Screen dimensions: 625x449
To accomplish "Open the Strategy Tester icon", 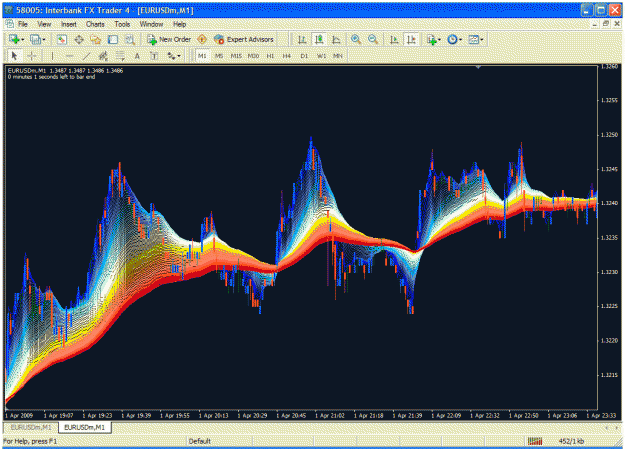I will [x=130, y=39].
